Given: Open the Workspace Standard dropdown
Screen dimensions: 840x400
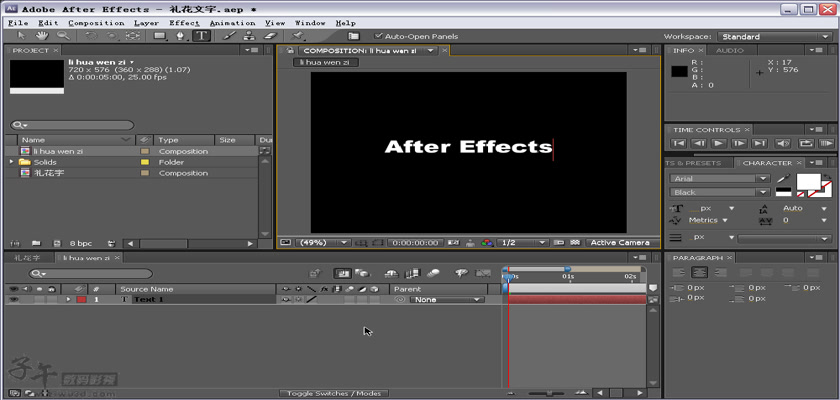Looking at the screenshot, I should point(774,36).
